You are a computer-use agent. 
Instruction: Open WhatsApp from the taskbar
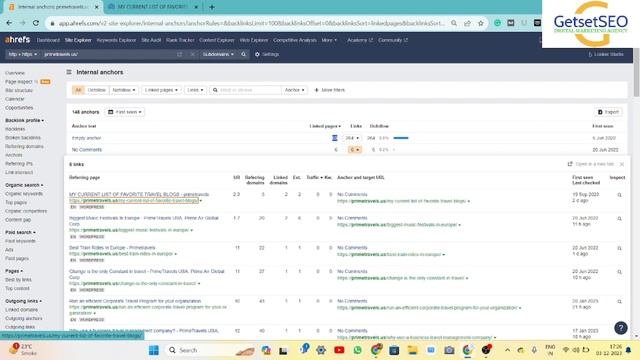click(358, 350)
